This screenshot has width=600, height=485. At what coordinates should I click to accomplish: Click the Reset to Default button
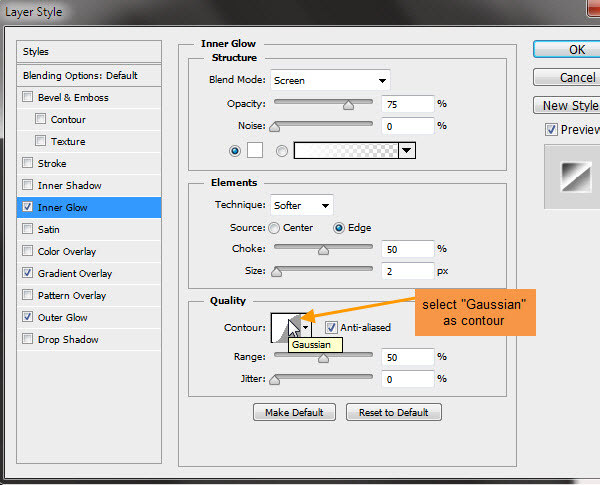pos(393,412)
